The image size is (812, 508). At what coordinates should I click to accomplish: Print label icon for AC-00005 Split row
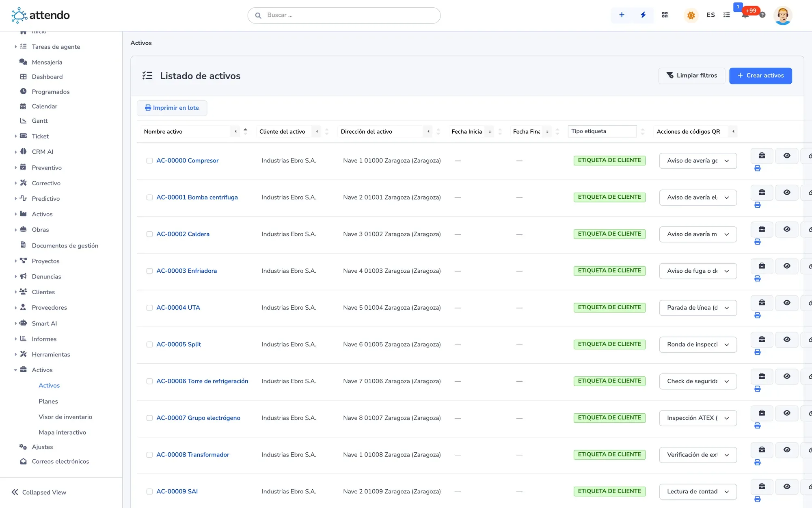click(x=757, y=352)
